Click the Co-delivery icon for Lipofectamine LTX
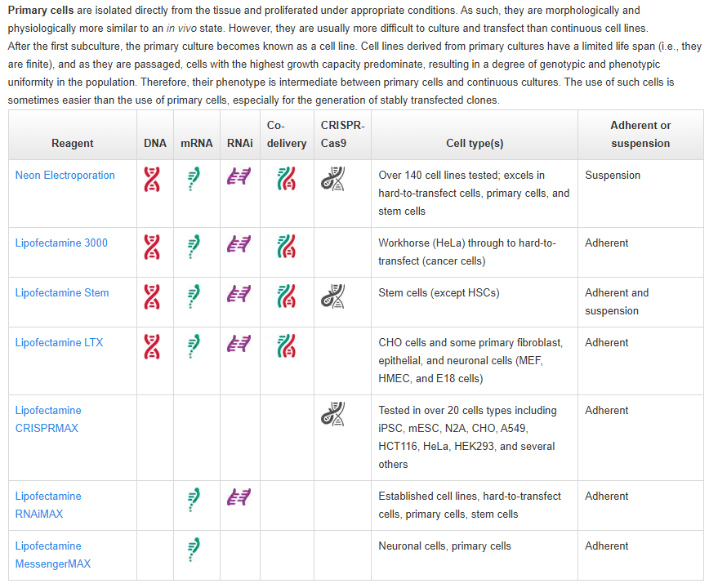This screenshot has height=588, width=709. [x=287, y=345]
